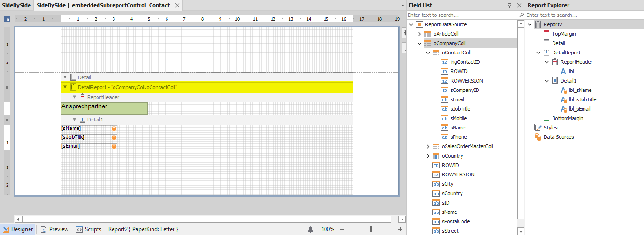The height and width of the screenshot is (235, 644).
Task: Pin the Field List panel with the pushpin icon
Action: pyautogui.click(x=510, y=5)
